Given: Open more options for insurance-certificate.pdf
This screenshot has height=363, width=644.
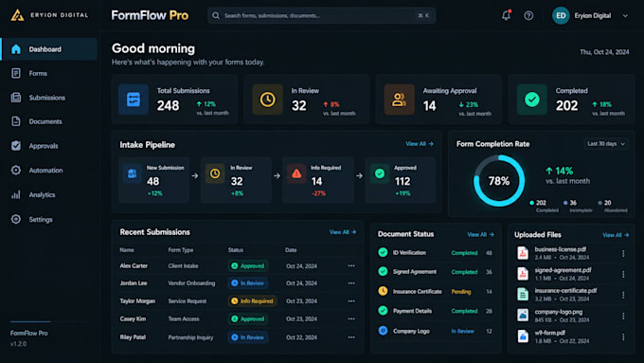Looking at the screenshot, I should (623, 295).
